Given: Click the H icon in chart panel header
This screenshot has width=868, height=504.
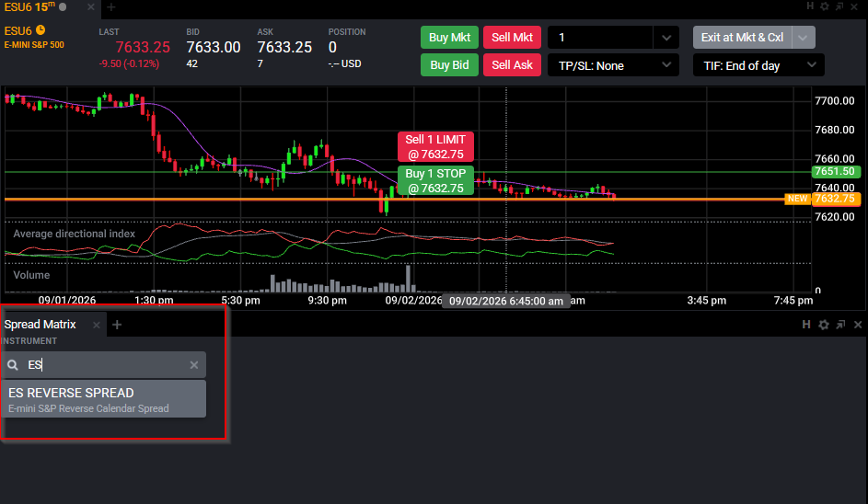Looking at the screenshot, I should (810, 6).
